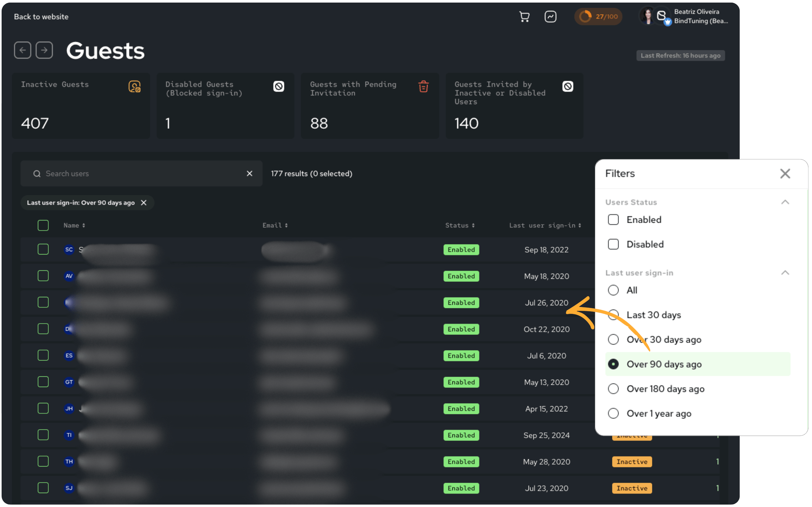This screenshot has width=812, height=507.
Task: Check the Disabled status filter checkbox
Action: click(x=613, y=244)
